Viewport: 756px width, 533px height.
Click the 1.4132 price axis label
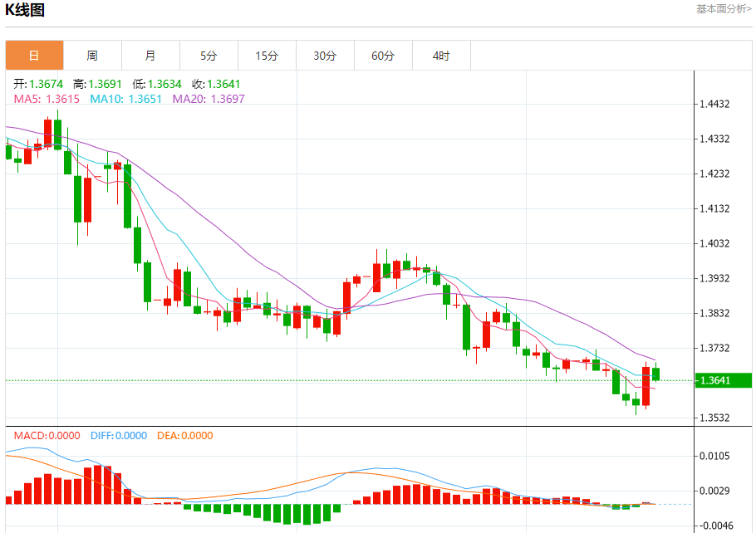[714, 208]
